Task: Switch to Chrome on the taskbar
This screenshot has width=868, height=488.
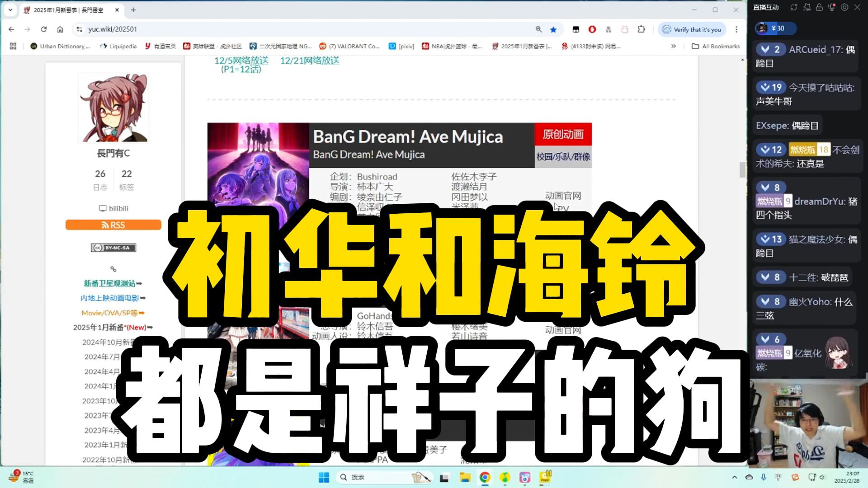Action: tap(485, 477)
